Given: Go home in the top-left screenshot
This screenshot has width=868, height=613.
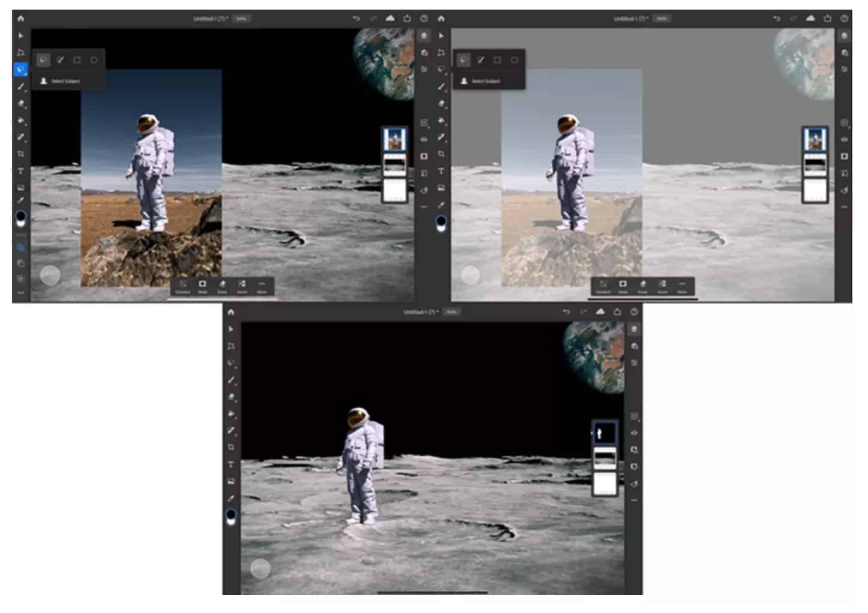Looking at the screenshot, I should 21,19.
